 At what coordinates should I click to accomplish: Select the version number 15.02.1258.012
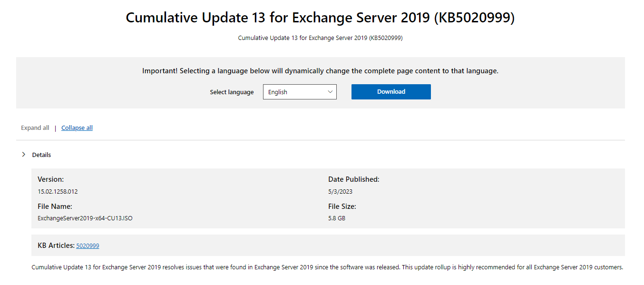click(x=58, y=192)
